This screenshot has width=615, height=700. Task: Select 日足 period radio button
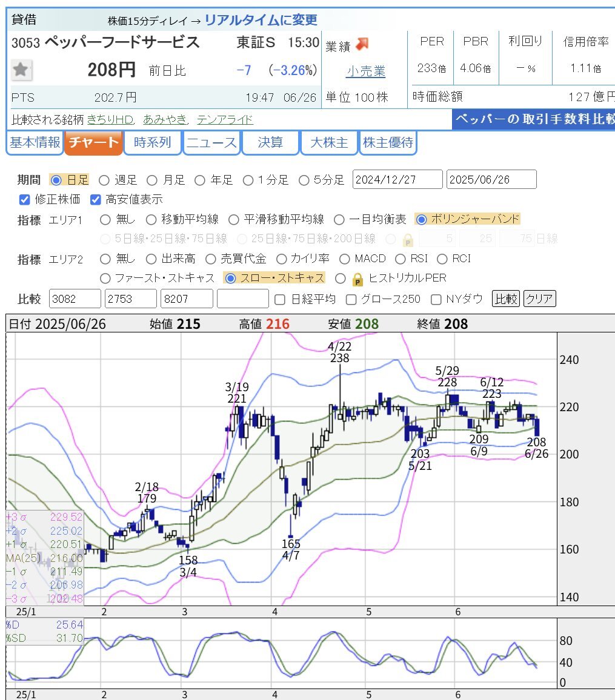point(56,180)
